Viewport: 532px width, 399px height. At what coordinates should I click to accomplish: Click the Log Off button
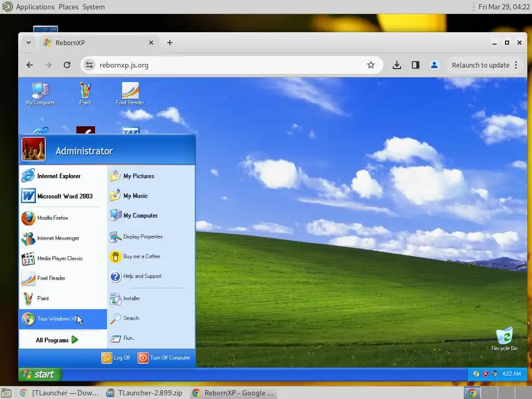tap(116, 357)
